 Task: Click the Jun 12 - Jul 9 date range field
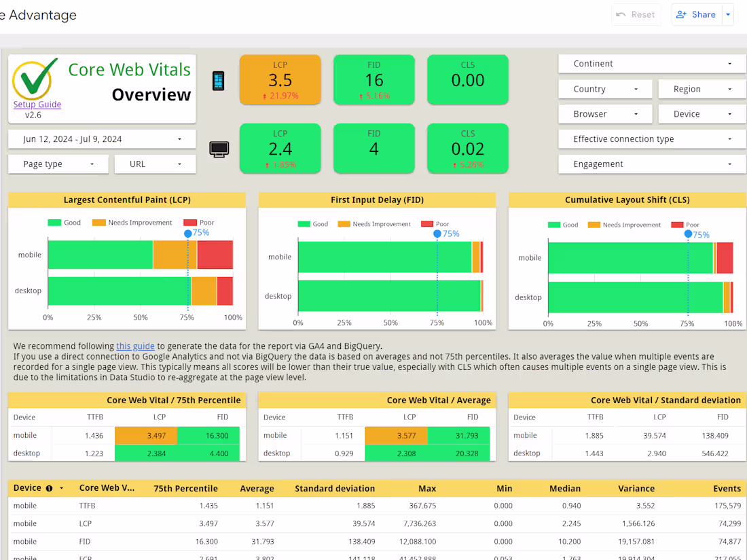102,138
